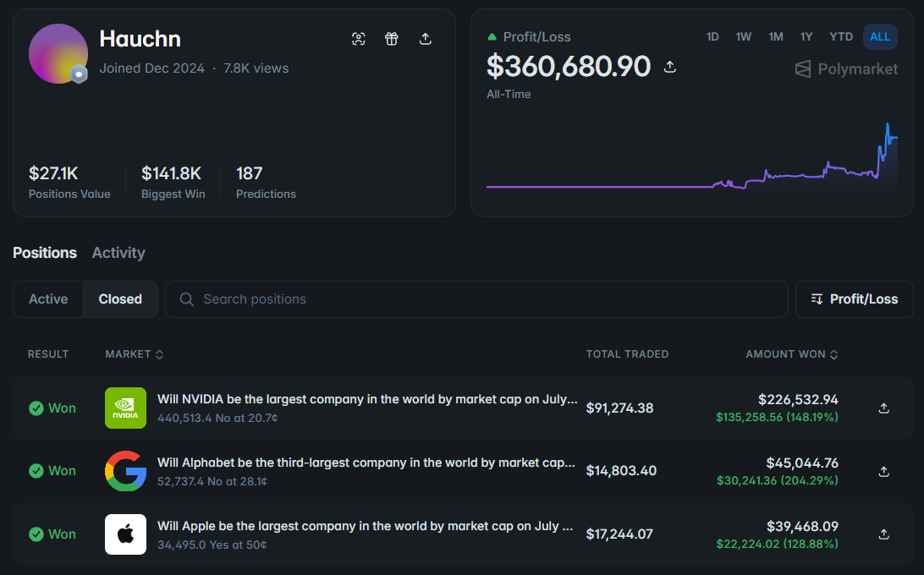
Task: Select the ALL time range
Action: (880, 36)
